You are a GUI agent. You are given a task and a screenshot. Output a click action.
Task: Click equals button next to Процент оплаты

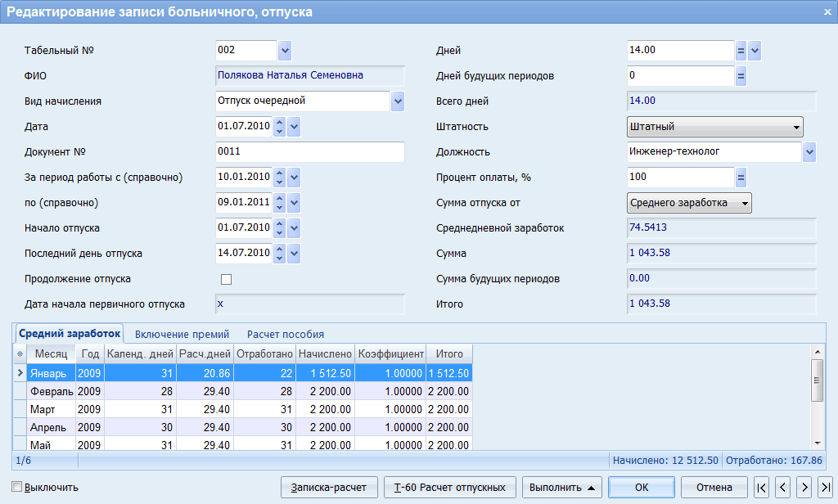(741, 178)
